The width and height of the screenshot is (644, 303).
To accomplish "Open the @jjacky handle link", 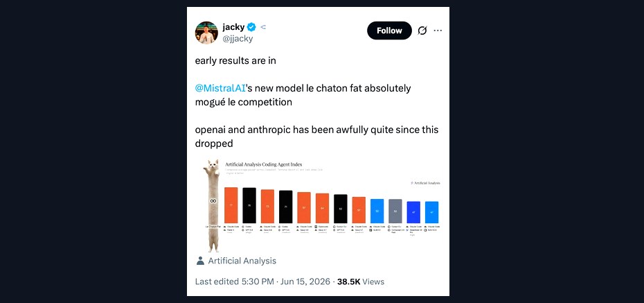I will pyautogui.click(x=238, y=39).
